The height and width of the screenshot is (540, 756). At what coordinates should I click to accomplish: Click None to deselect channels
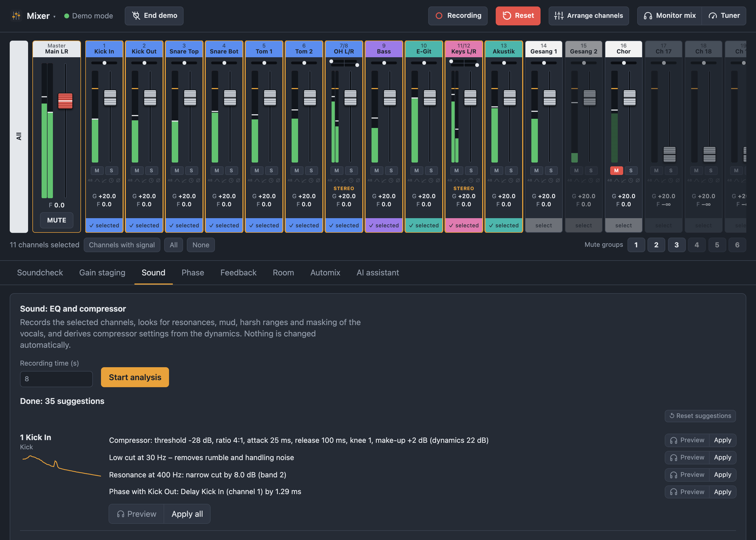pyautogui.click(x=201, y=245)
